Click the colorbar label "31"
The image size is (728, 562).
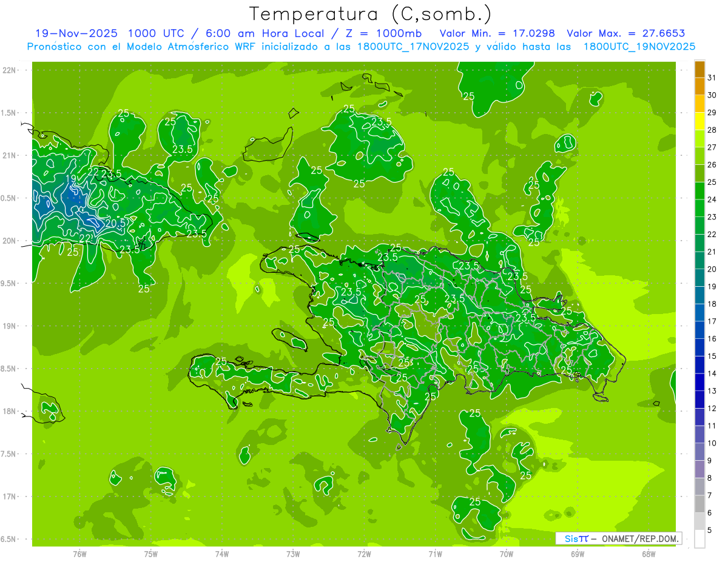click(x=712, y=78)
